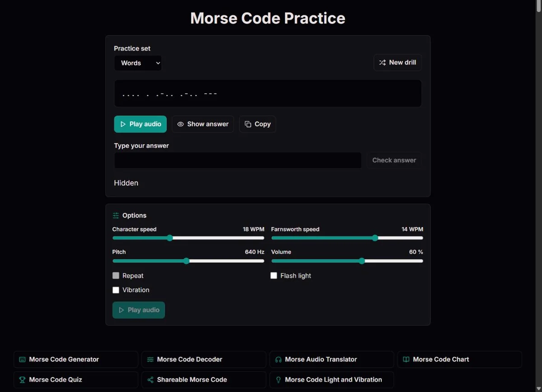
Task: Open Morse Code Light and Vibration link
Action: coord(332,380)
